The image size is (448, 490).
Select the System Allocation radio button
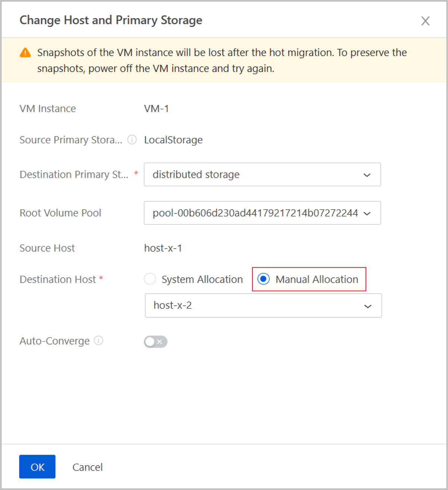[x=150, y=279]
